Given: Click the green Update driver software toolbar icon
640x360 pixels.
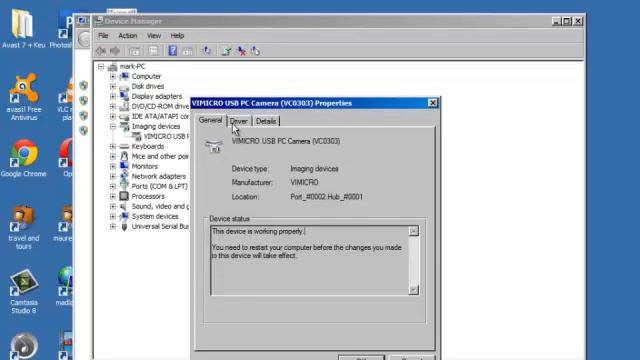Looking at the screenshot, I should [x=227, y=51].
